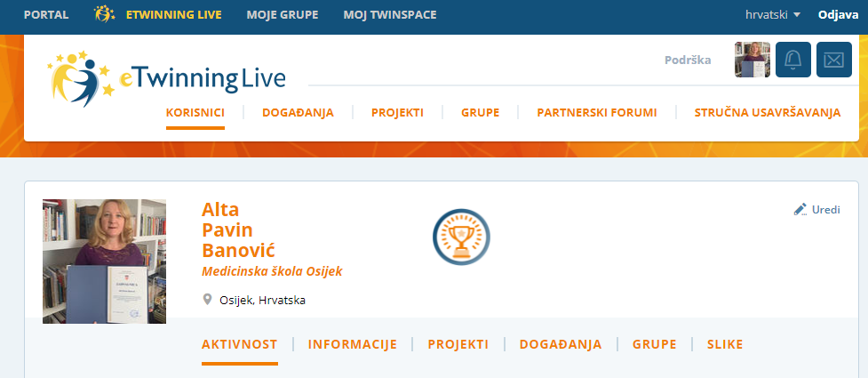
Task: Select the SLIKE profile tab
Action: (725, 344)
